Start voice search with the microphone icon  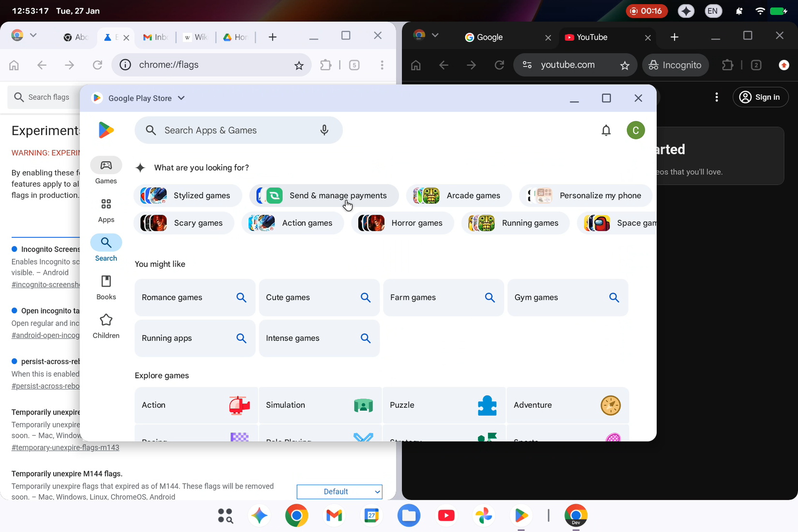point(324,130)
